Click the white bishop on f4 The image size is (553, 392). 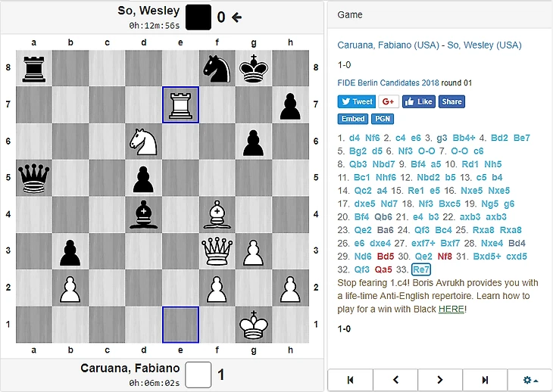[x=217, y=214]
